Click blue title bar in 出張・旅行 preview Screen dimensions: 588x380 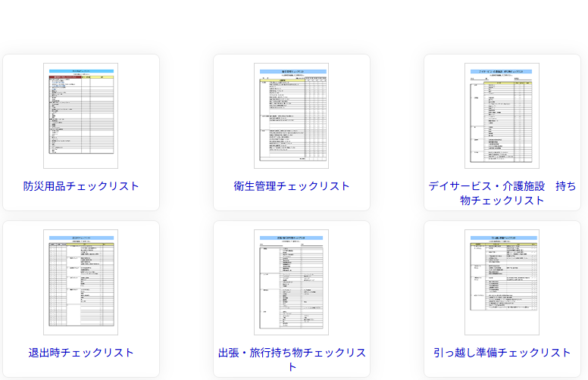[x=291, y=238]
